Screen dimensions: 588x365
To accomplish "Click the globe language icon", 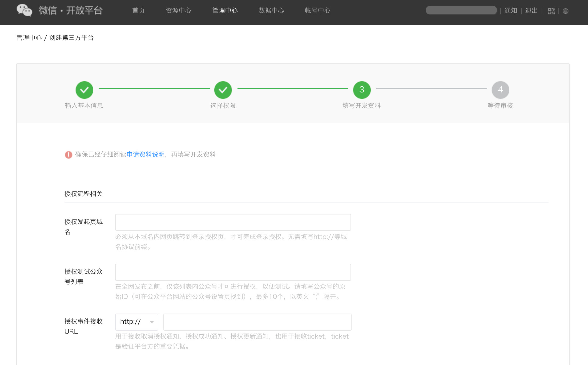I will tap(565, 11).
